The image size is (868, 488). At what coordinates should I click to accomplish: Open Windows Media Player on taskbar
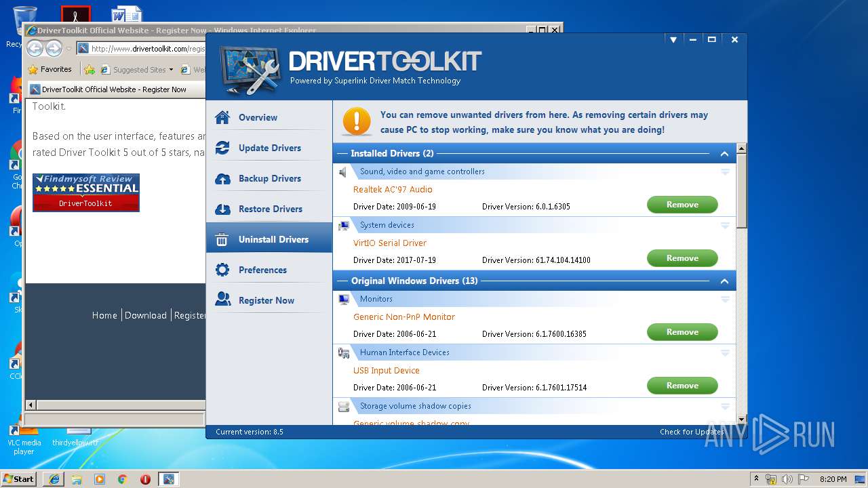[x=100, y=479]
